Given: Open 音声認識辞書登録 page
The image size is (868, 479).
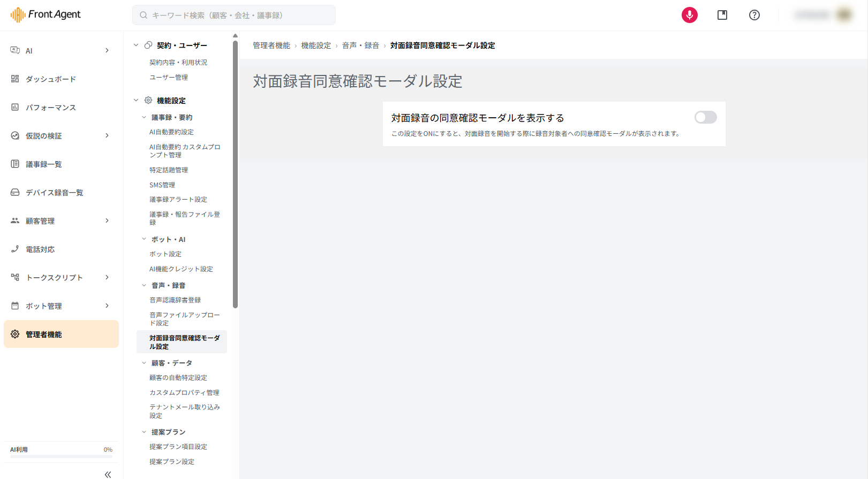Looking at the screenshot, I should pos(175,300).
